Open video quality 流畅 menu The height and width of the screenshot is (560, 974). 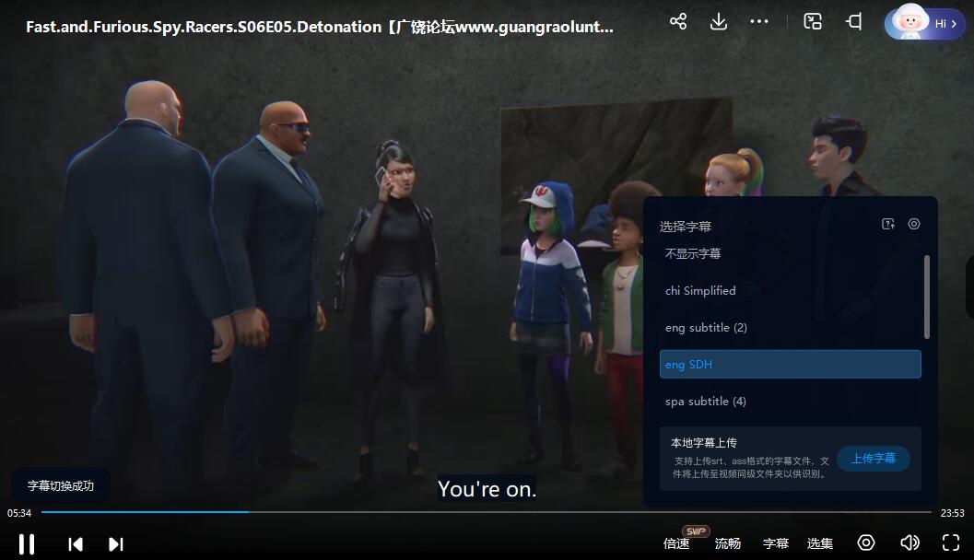coord(727,543)
